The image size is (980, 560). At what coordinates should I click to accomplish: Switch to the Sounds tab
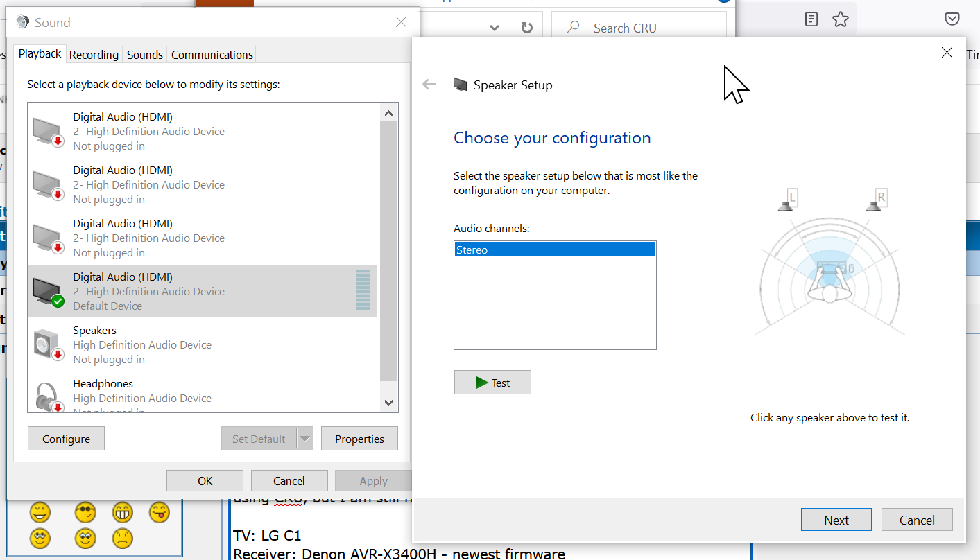[145, 55]
